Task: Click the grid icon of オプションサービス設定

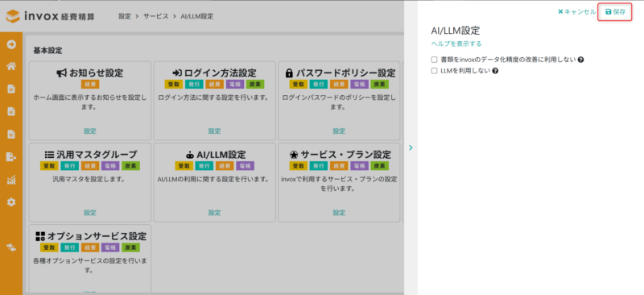Action: [40, 236]
